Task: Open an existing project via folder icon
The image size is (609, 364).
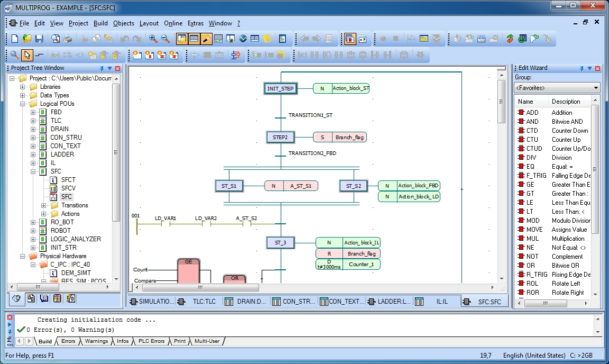Action: [x=27, y=39]
